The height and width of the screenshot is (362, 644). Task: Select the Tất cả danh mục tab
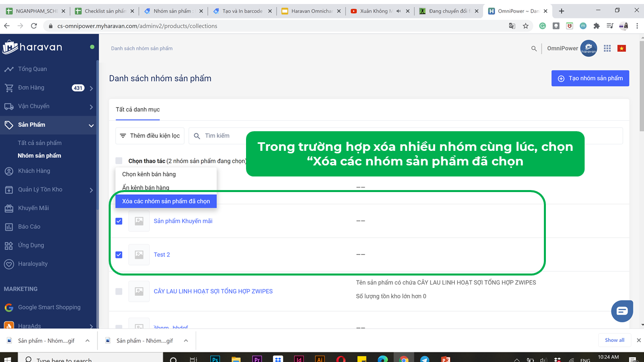pyautogui.click(x=138, y=110)
